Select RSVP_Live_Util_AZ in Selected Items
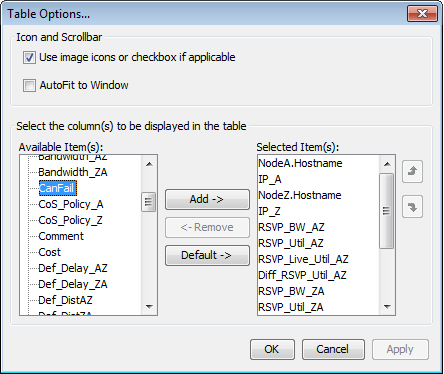 click(x=303, y=259)
